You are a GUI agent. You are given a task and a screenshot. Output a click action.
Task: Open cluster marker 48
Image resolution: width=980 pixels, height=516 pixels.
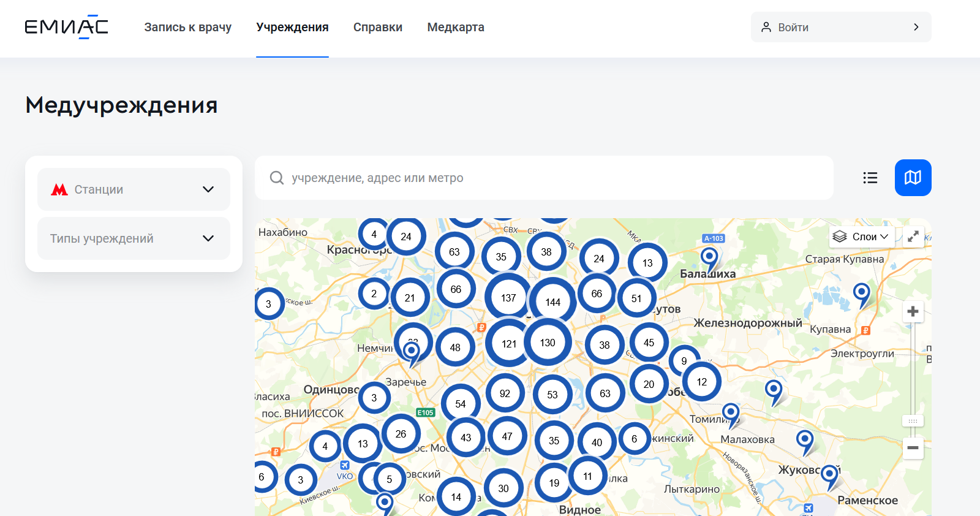point(455,347)
